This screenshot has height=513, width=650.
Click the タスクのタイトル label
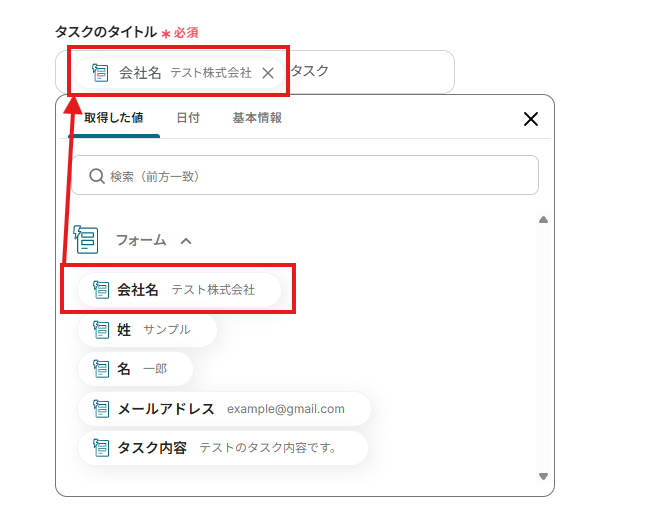106,32
